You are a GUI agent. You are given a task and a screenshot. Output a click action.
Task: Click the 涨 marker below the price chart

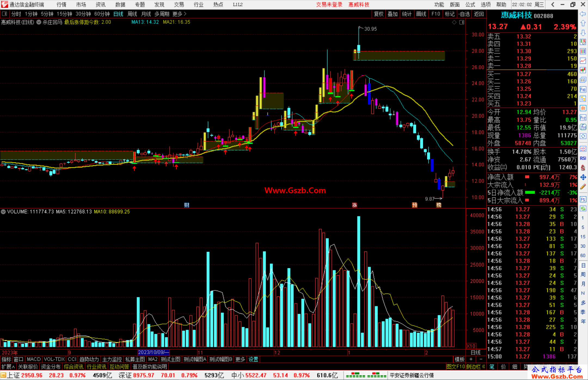[x=354, y=205]
